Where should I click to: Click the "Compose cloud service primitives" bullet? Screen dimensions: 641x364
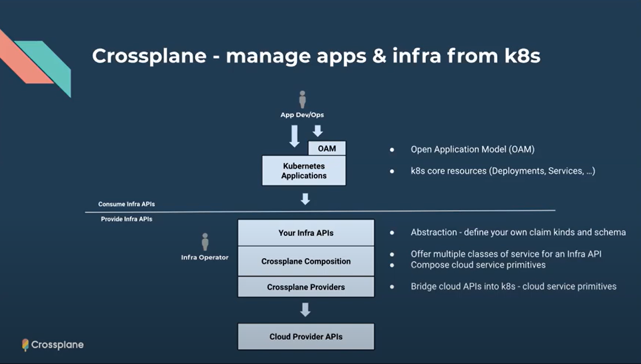[478, 265]
